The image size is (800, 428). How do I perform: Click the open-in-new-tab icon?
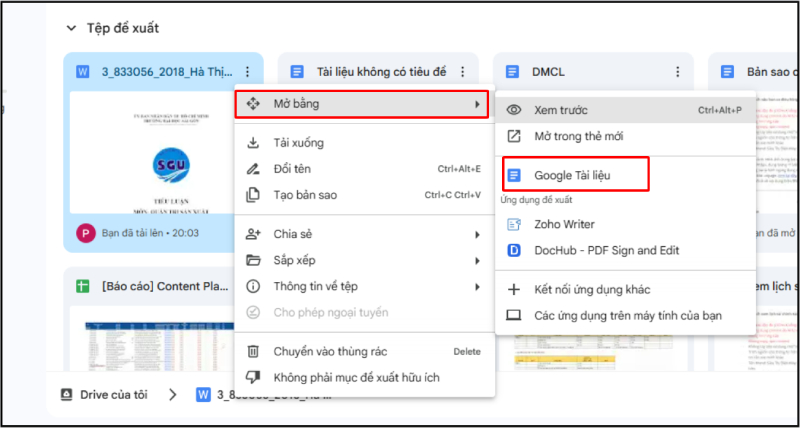click(514, 136)
